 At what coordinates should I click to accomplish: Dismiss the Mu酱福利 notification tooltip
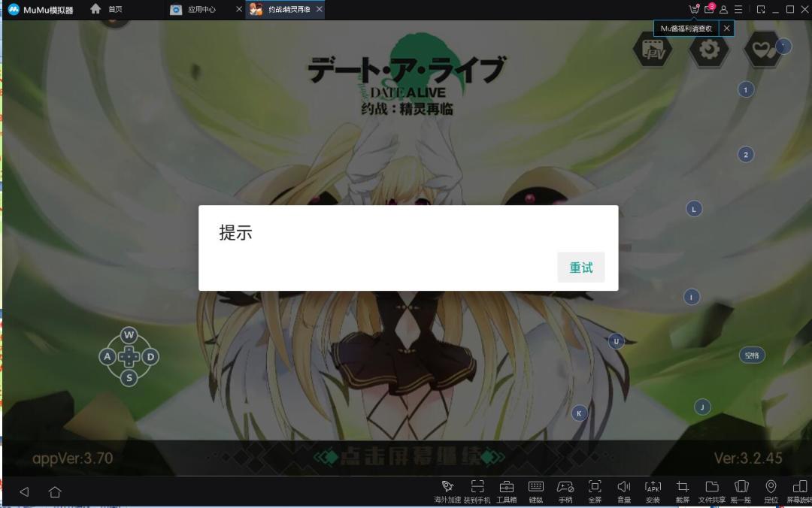pos(726,29)
